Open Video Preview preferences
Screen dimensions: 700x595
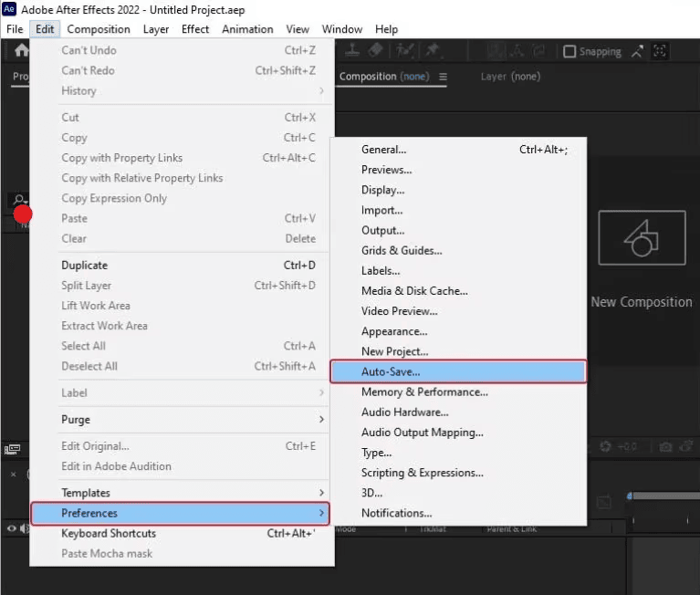pos(458,311)
